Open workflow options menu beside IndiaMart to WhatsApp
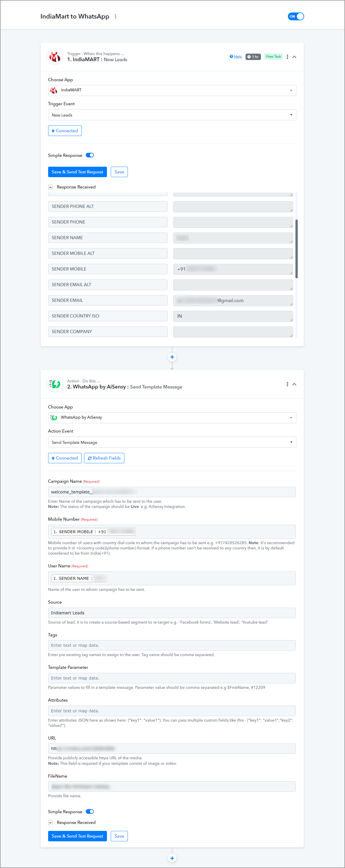Viewport: 345px width, 868px height. [x=116, y=17]
